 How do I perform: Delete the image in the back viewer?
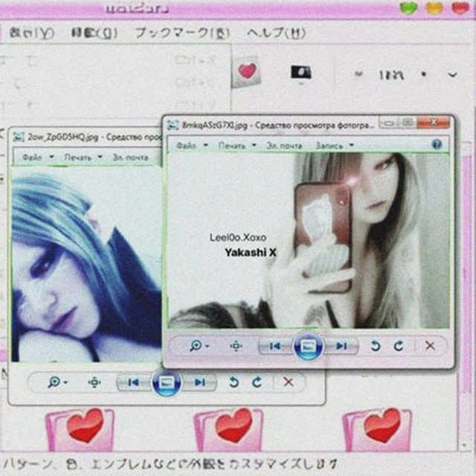[289, 382]
